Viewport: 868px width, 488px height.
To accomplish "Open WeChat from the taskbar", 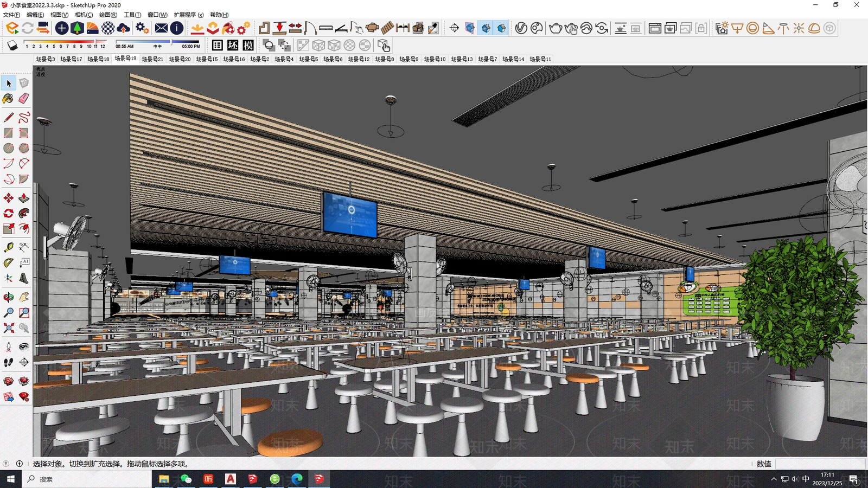I will coord(186,479).
